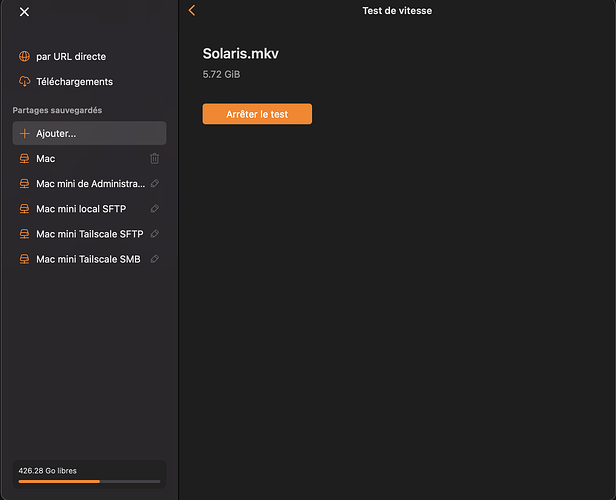This screenshot has width=616, height=500.
Task: Open Mac mini de Administra... share
Action: (x=90, y=184)
